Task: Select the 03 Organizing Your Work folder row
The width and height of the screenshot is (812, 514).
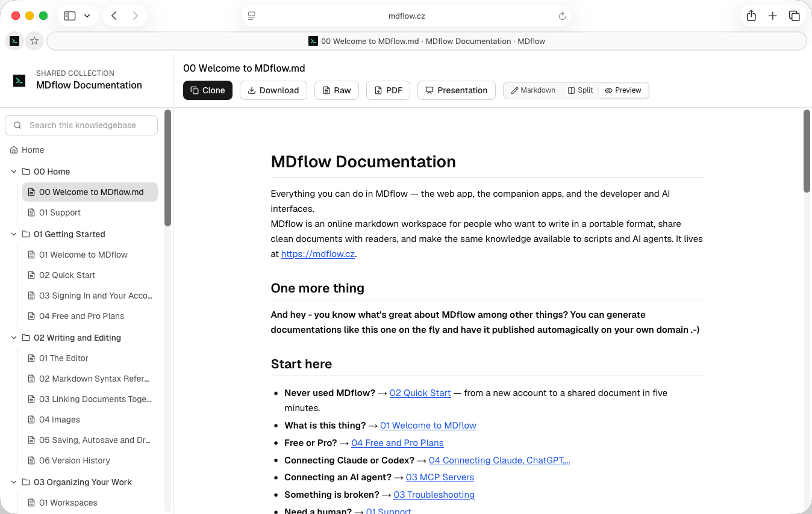Action: (81, 482)
